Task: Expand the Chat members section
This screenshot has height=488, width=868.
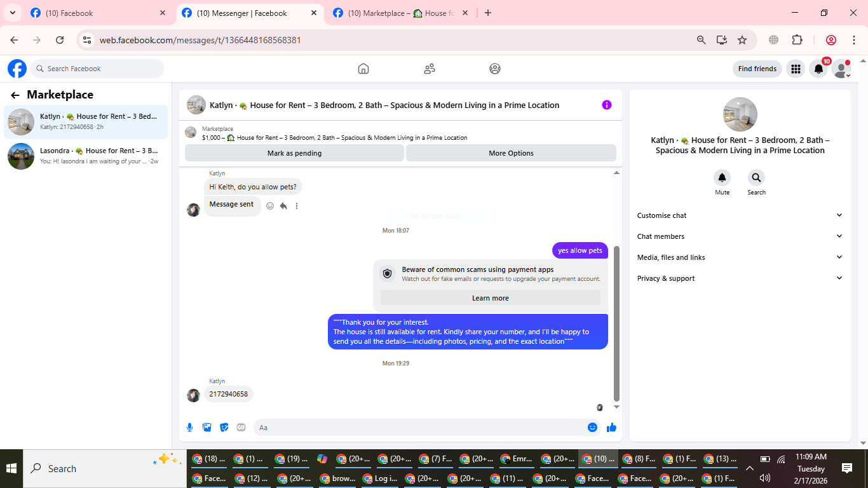Action: [740, 236]
